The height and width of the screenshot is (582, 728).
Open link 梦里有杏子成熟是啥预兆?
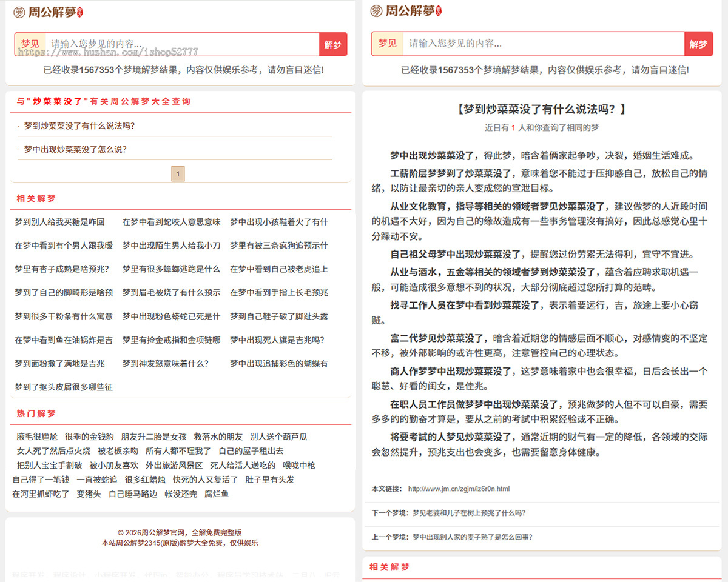[62, 269]
